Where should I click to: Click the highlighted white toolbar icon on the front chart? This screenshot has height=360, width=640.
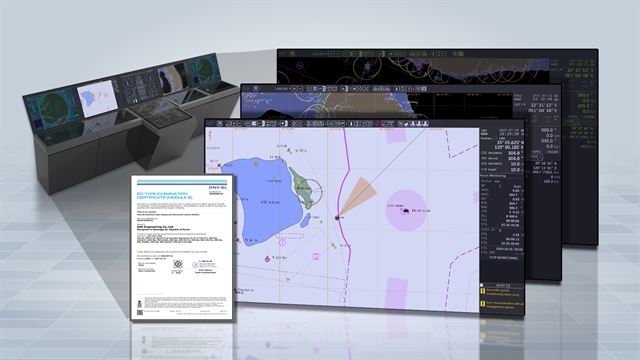(284, 123)
